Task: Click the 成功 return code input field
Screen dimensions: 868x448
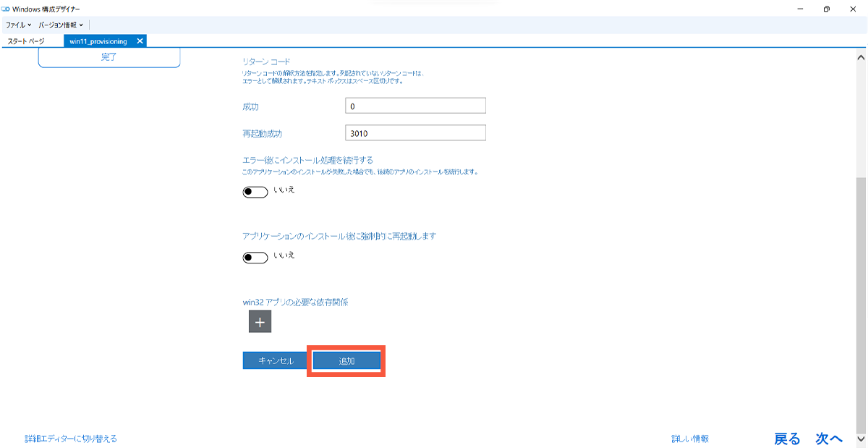Action: click(x=415, y=105)
